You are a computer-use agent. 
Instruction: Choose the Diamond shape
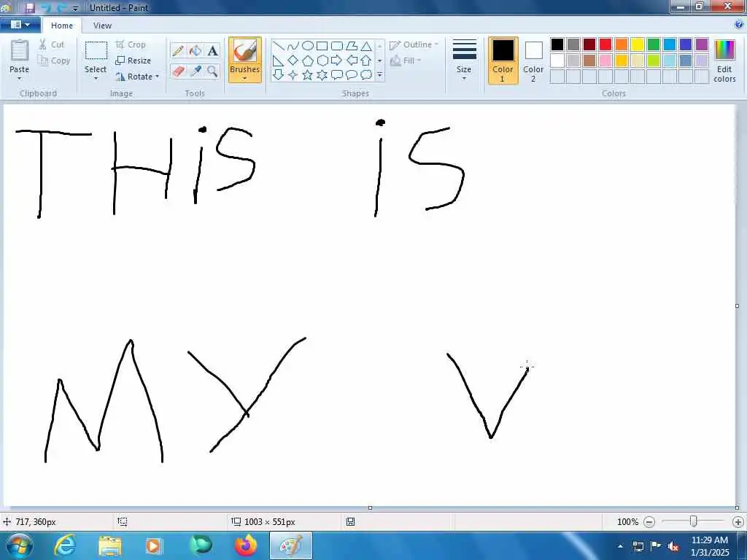(x=293, y=61)
